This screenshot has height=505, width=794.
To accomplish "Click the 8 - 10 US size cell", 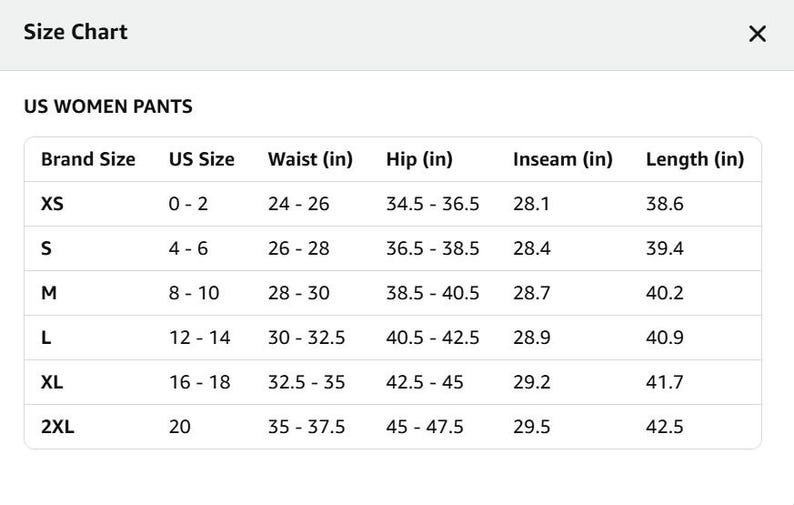I will click(x=194, y=293).
